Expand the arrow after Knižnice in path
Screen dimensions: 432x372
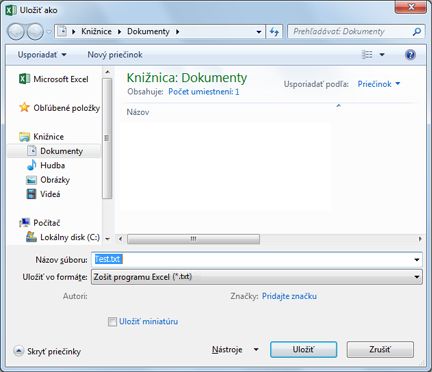[119, 32]
